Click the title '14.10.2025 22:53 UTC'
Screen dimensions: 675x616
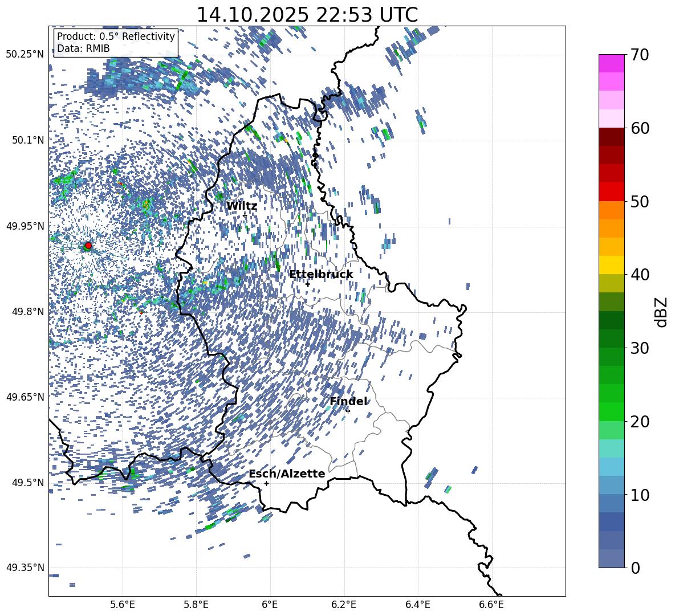tap(307, 15)
